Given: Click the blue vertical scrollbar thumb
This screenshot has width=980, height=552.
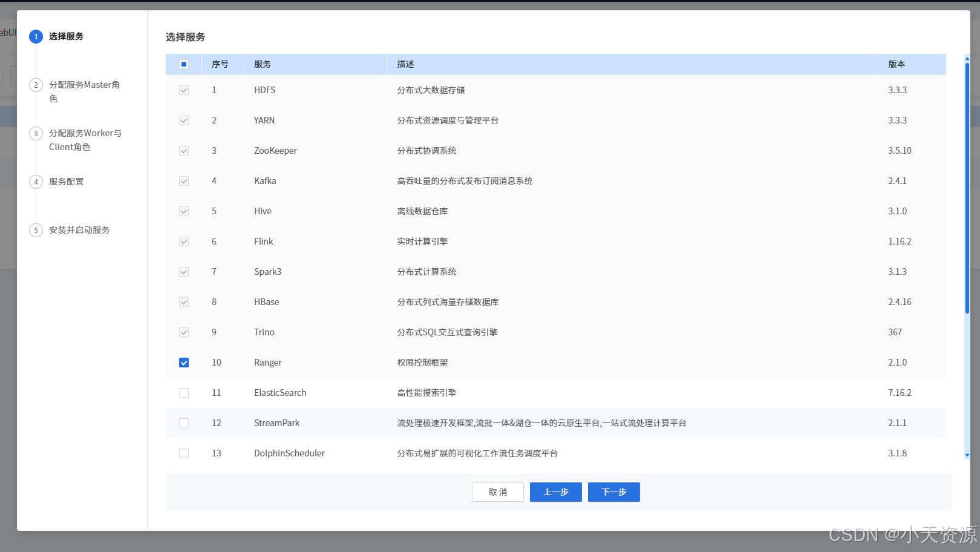Looking at the screenshot, I should 967,188.
